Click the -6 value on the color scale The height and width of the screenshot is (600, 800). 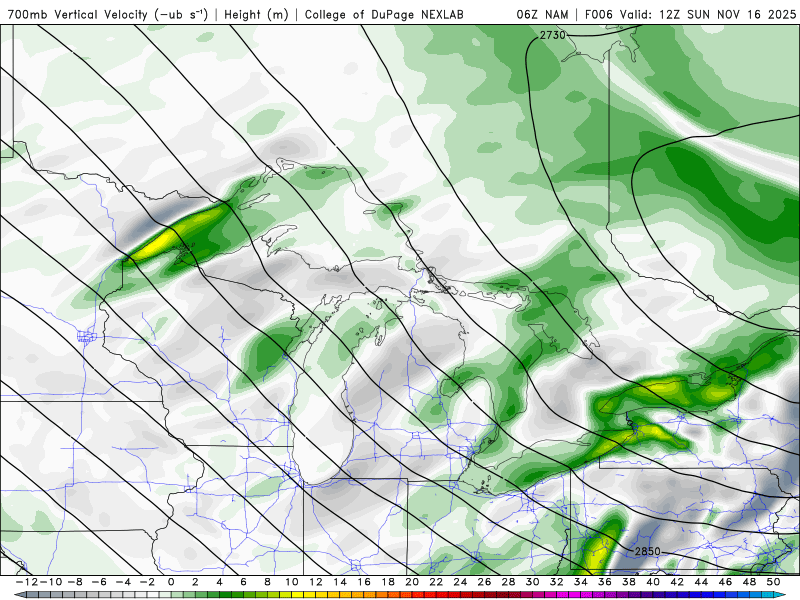click(99, 582)
